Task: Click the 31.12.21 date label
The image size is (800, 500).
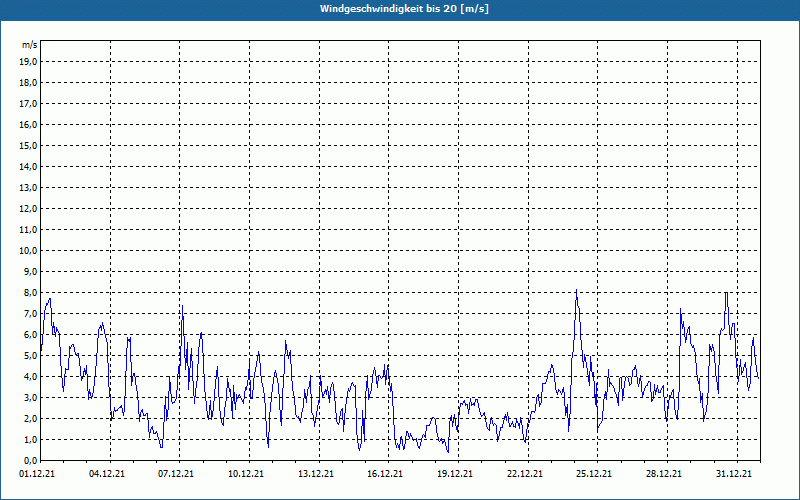Action: click(x=734, y=474)
